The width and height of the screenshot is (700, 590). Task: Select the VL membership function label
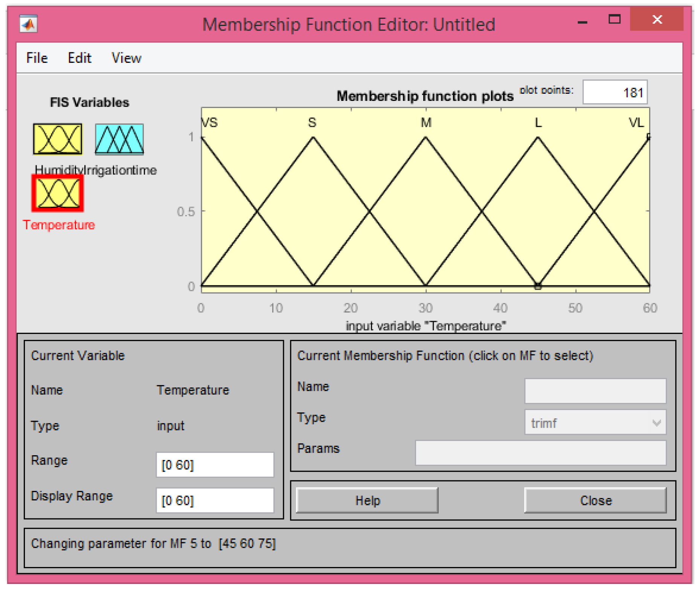(636, 123)
